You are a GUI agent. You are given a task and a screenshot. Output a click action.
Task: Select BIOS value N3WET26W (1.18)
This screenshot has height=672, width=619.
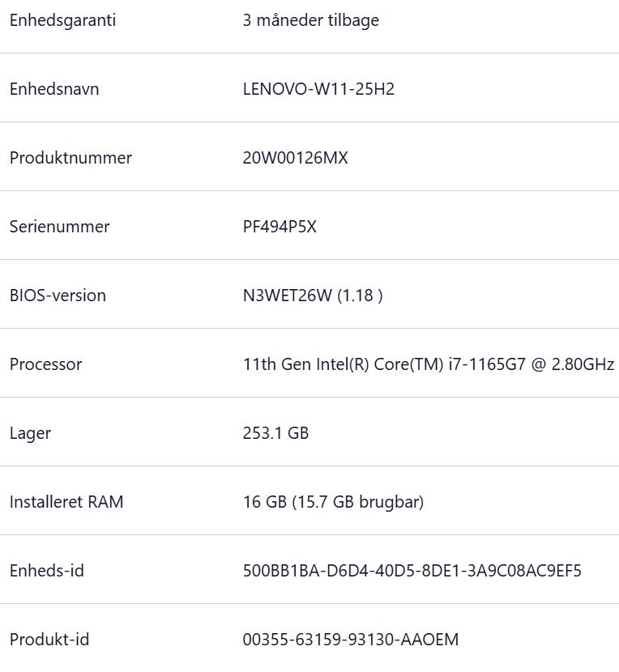313,296
